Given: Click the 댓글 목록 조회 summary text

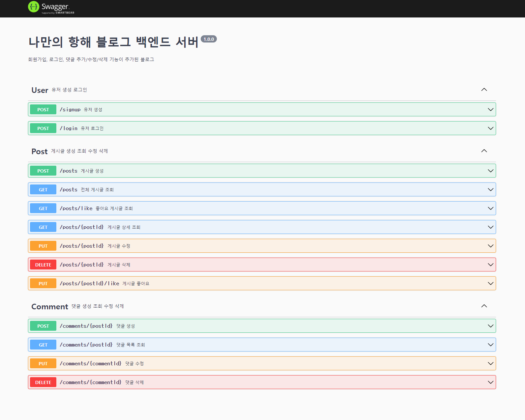Looking at the screenshot, I should (x=131, y=345).
